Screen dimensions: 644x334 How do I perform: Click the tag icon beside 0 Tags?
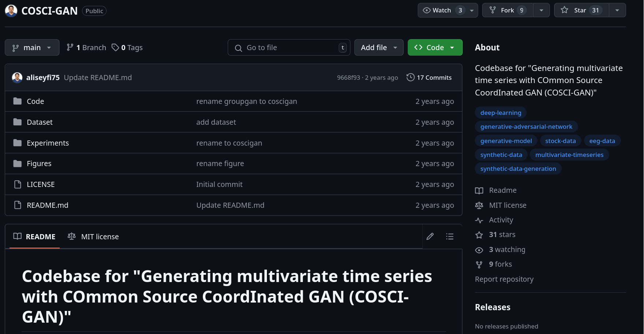115,48
